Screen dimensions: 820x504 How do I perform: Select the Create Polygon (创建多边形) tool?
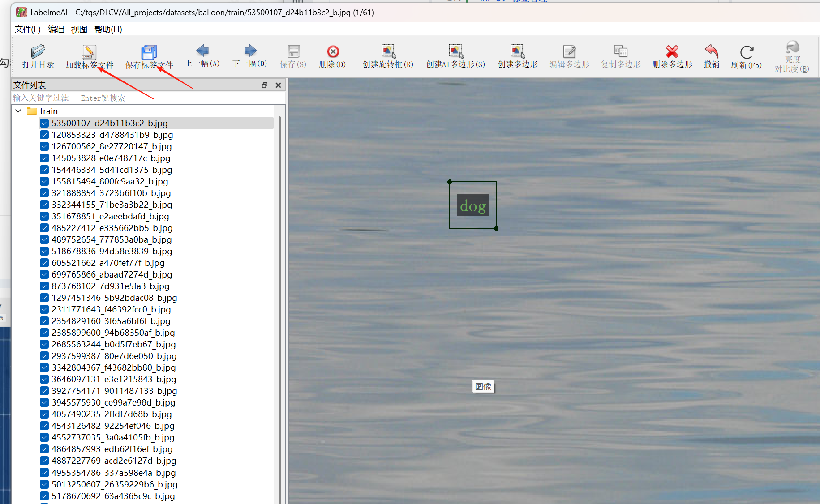(x=517, y=51)
